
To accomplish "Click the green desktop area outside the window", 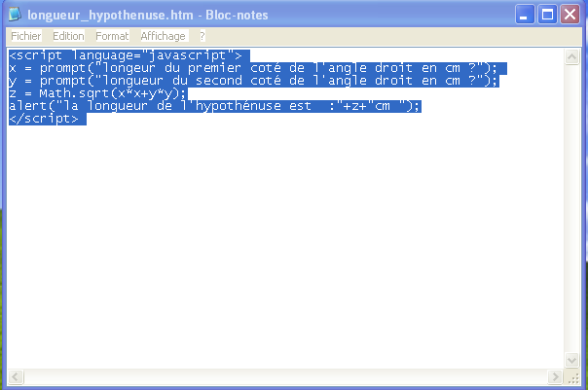I will (4, 292).
